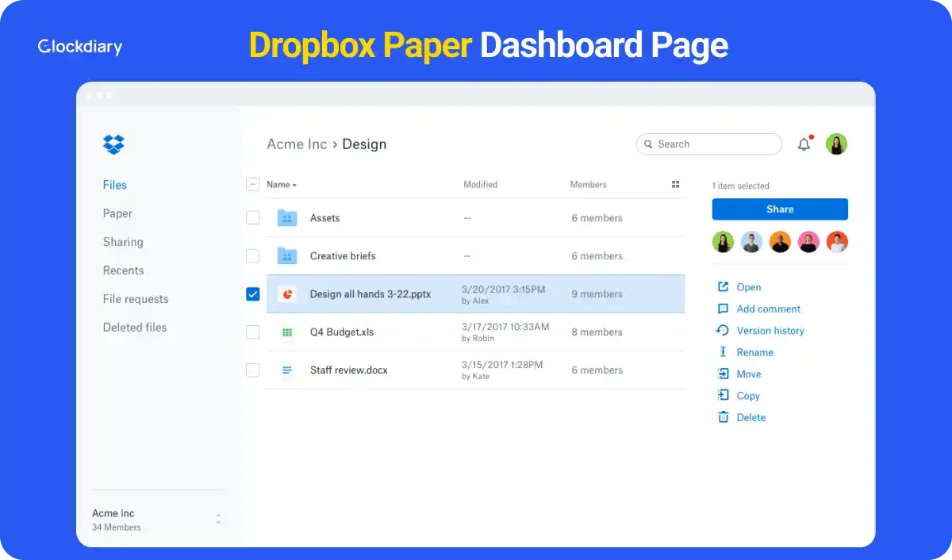Open the Creative briefs folder name
This screenshot has height=560, width=952.
tap(343, 256)
